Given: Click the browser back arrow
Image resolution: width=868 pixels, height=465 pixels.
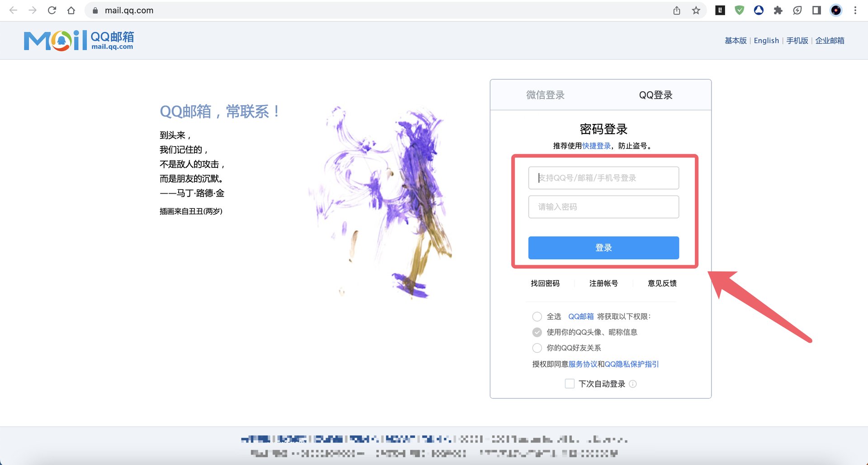Looking at the screenshot, I should pos(13,10).
